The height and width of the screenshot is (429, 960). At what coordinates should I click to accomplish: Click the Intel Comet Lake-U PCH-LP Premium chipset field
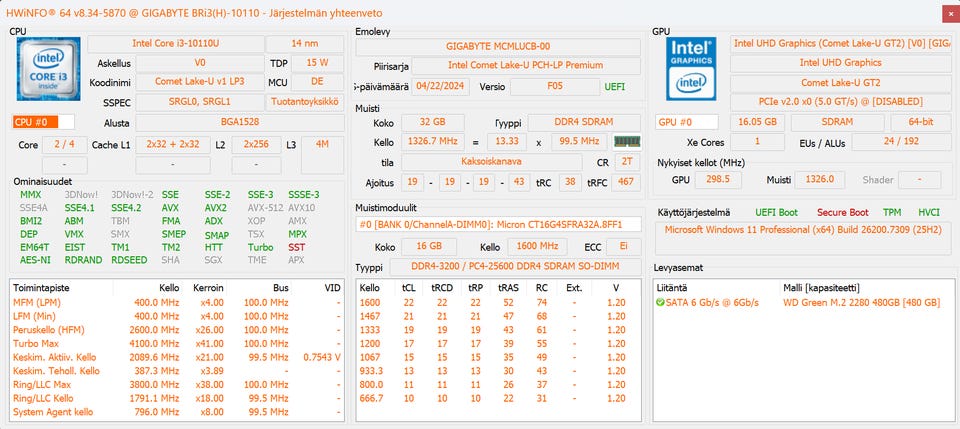click(525, 65)
